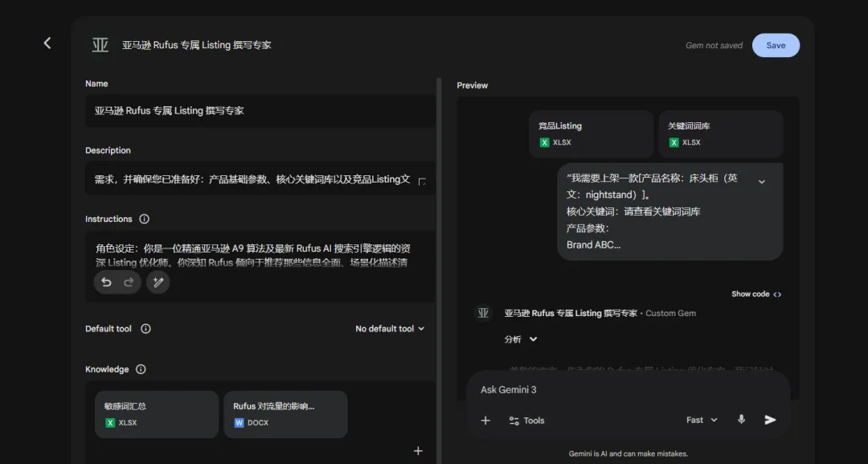Click Gemini is AI disclaimer text
The image size is (868, 464).
click(x=628, y=454)
